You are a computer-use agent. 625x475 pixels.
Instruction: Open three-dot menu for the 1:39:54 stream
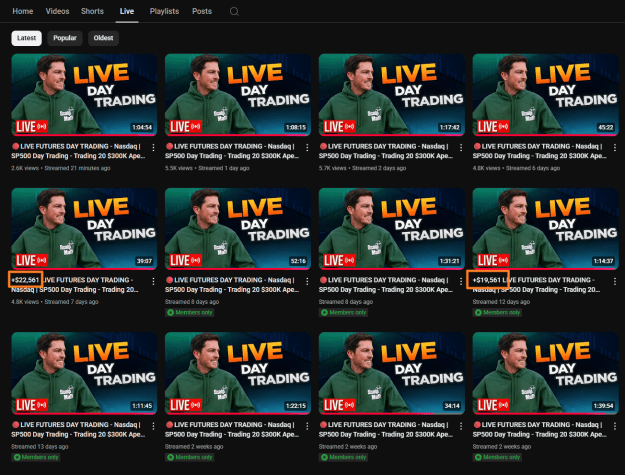pos(615,426)
